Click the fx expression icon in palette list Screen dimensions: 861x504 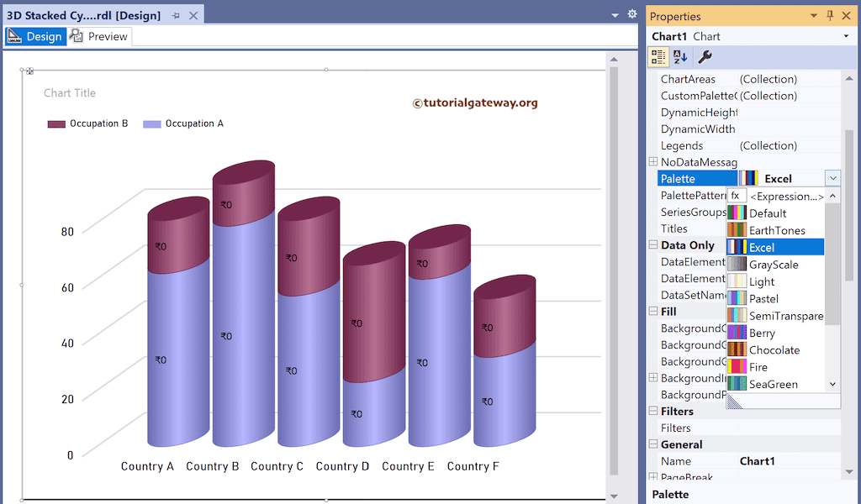pyautogui.click(x=736, y=196)
